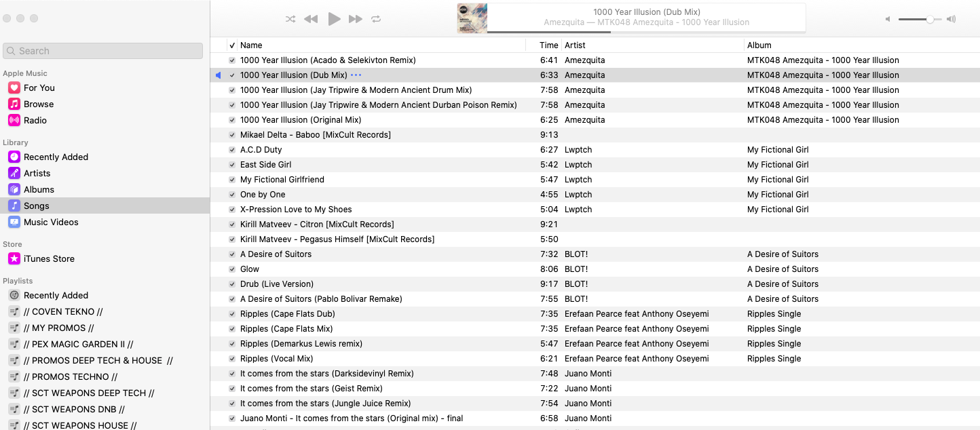
Task: Toggle checkbox for Drub (Live Version)
Action: click(232, 284)
